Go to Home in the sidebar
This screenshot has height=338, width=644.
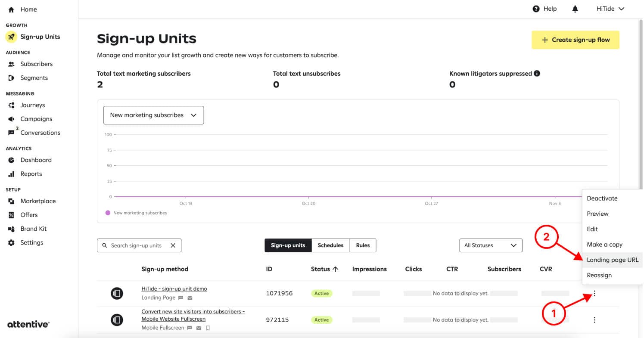tap(22, 9)
